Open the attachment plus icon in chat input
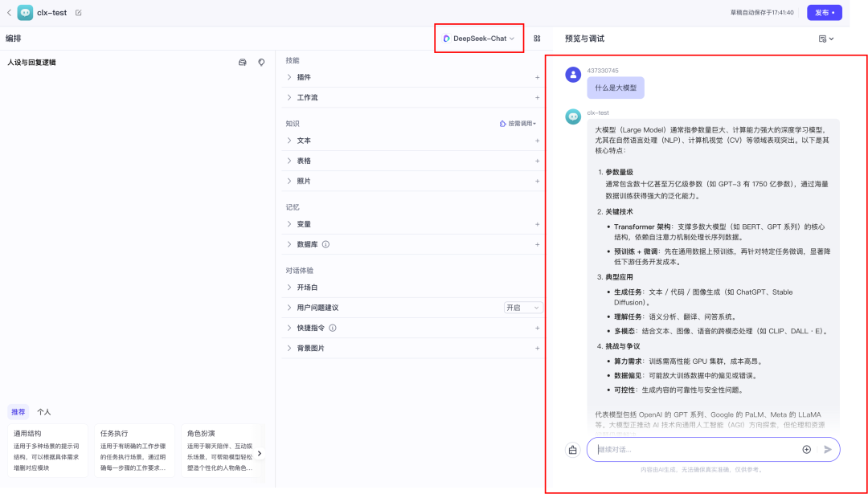 pyautogui.click(x=807, y=449)
